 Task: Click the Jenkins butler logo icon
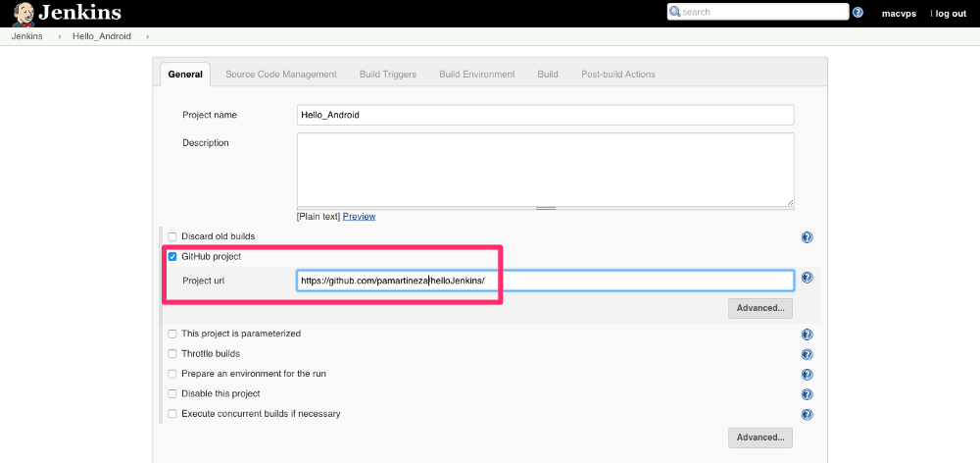pos(23,14)
